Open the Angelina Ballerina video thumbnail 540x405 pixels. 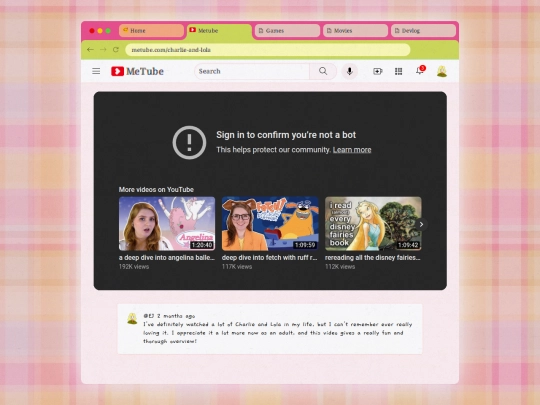click(x=167, y=224)
